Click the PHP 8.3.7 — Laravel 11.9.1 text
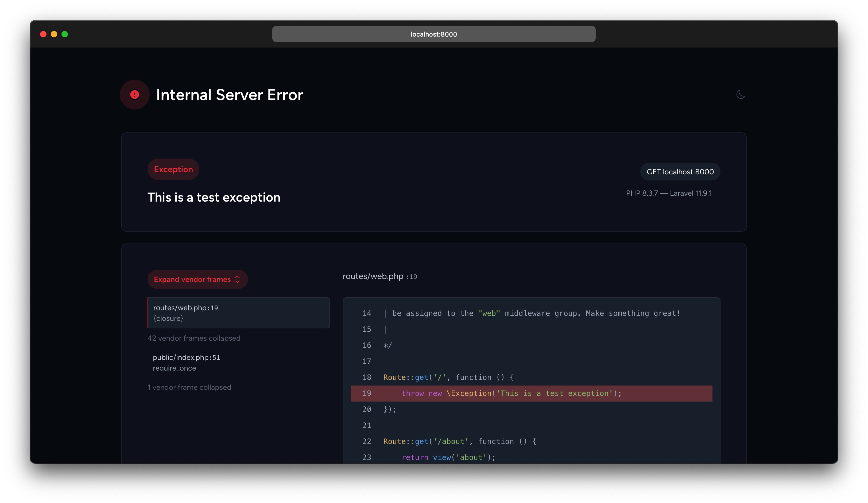Viewport: 868px width, 503px height. pos(669,193)
